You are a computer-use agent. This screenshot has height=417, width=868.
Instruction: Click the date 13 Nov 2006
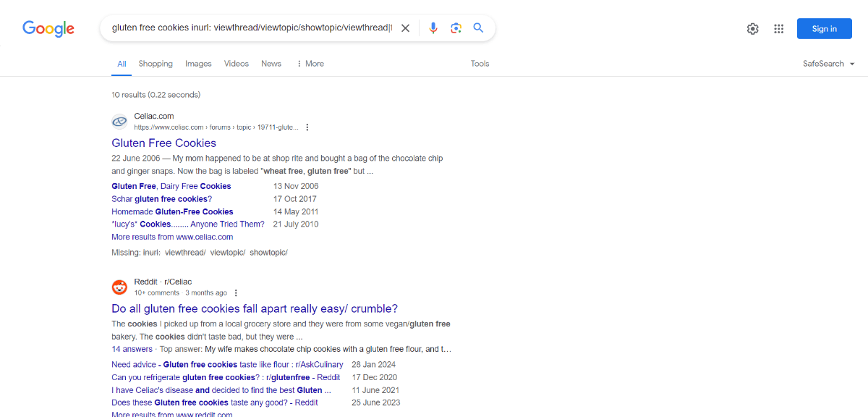pos(296,186)
